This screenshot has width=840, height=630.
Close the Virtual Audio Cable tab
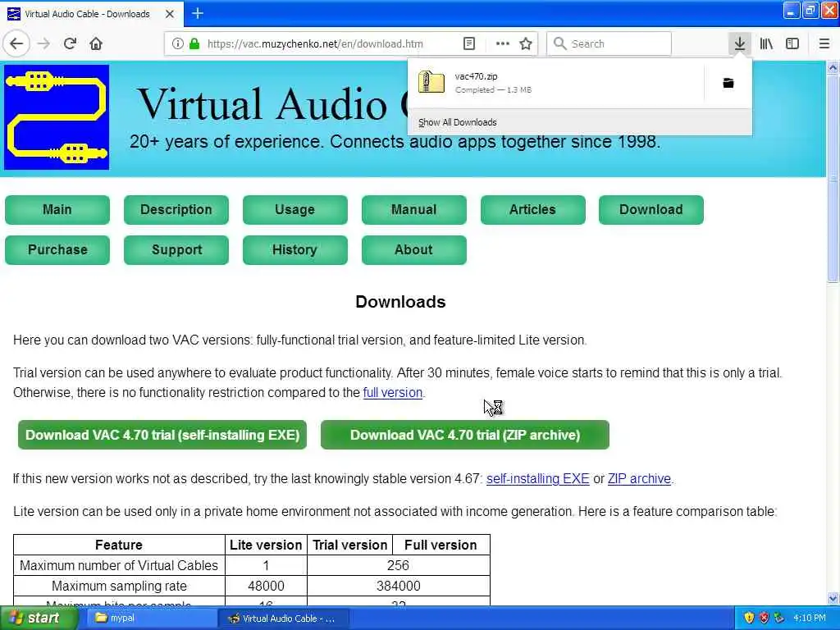(x=170, y=14)
